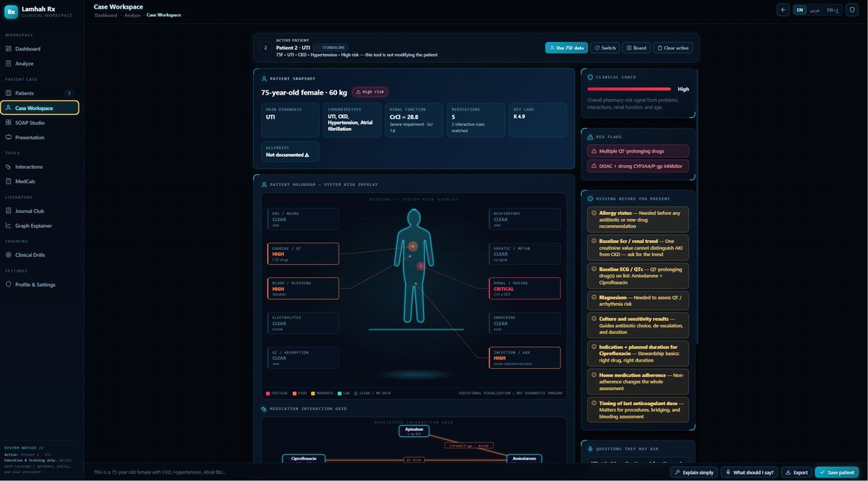Open the Board button
The image size is (868, 481).
pos(637,48)
